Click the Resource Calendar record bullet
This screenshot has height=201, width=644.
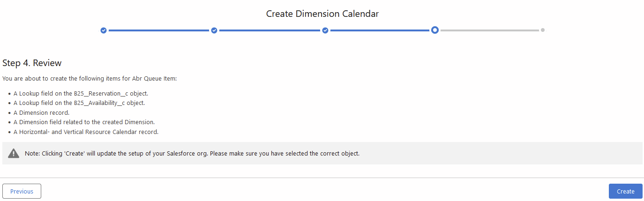[86, 132]
